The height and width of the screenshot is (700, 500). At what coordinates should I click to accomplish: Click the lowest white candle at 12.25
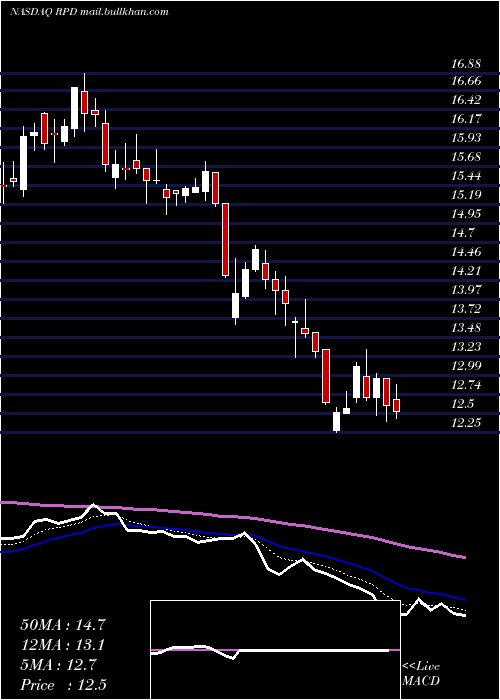337,421
